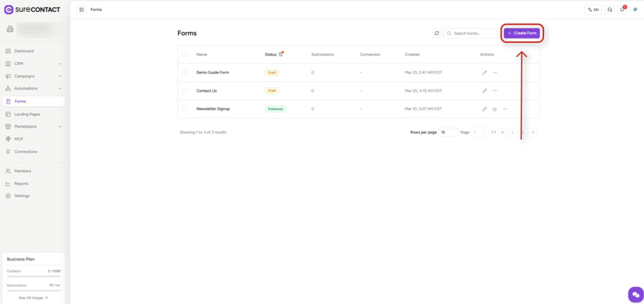Viewport: 644px width, 304px height.
Task: Open the Status column filter icon
Action: point(281,54)
